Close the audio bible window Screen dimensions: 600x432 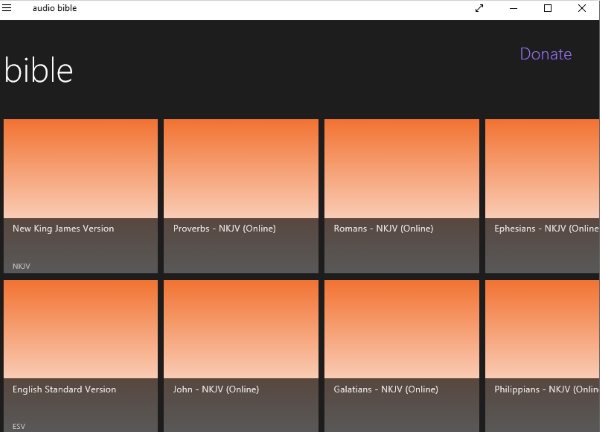pyautogui.click(x=582, y=8)
